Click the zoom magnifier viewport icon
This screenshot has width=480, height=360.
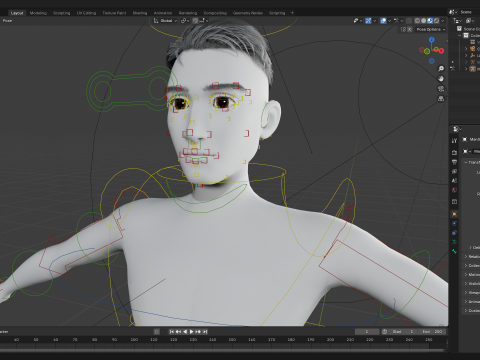[441, 69]
